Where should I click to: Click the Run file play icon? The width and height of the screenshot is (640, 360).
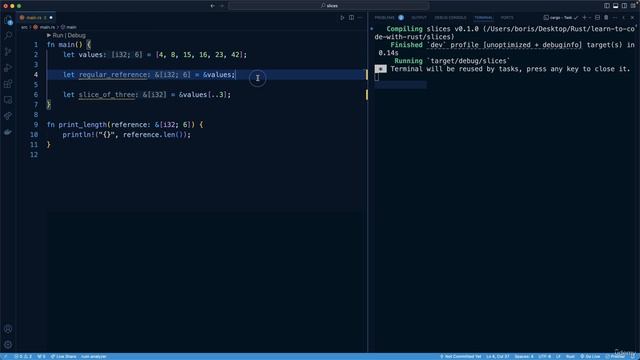point(342,18)
